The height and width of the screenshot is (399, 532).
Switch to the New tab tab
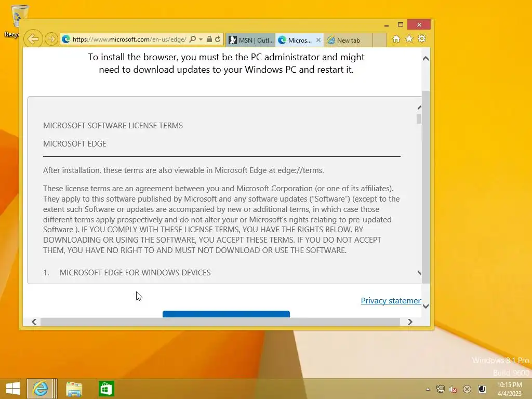348,40
